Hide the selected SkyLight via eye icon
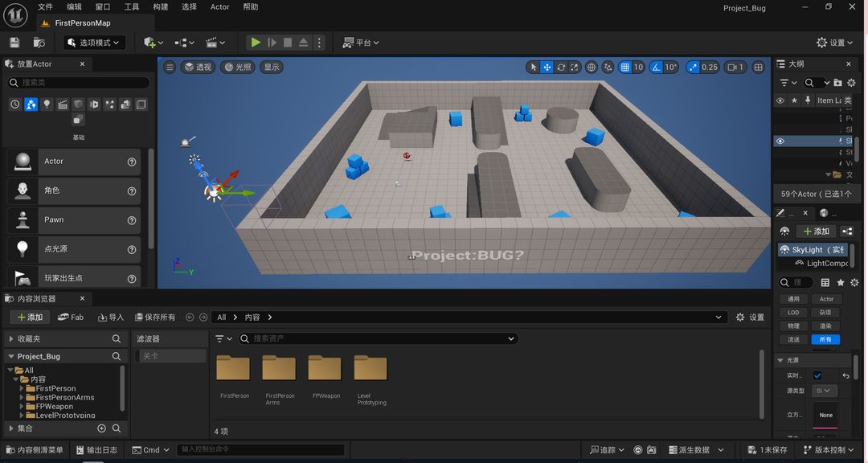Screen dimensions: 868x463 tap(780, 141)
